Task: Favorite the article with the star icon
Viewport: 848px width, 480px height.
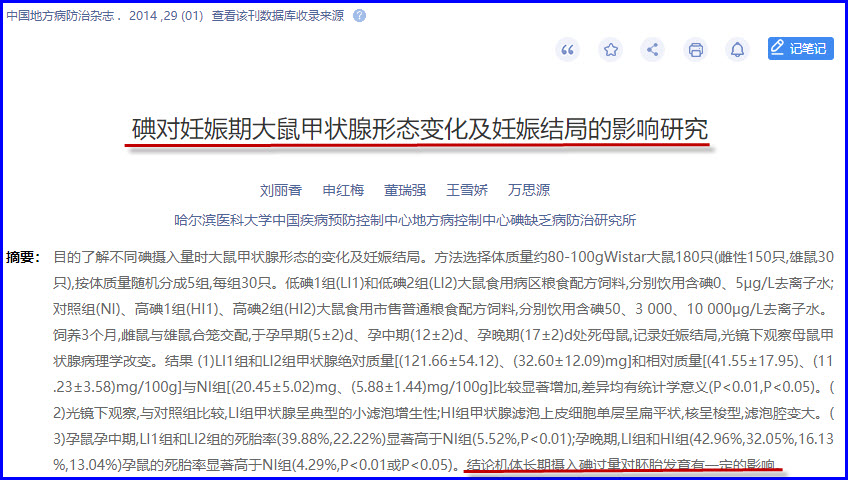Action: (x=610, y=50)
